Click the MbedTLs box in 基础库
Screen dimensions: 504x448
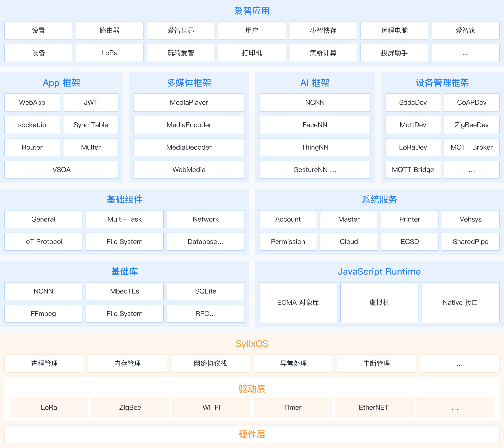point(125,291)
